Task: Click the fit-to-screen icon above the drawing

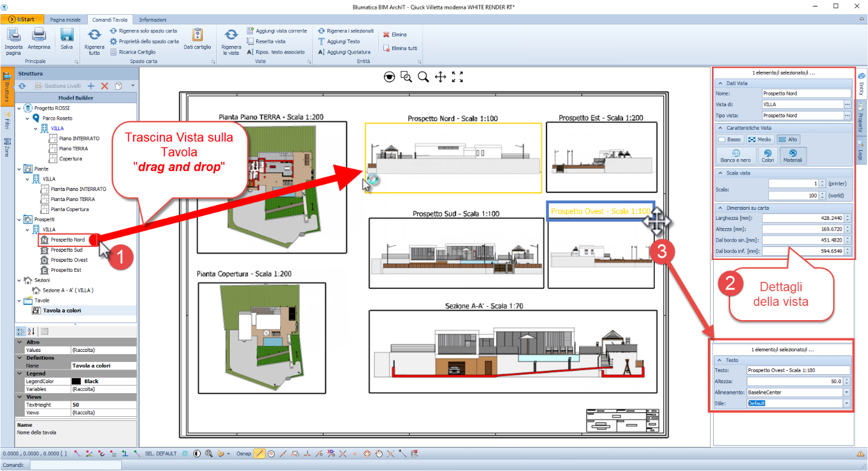Action: [458, 77]
